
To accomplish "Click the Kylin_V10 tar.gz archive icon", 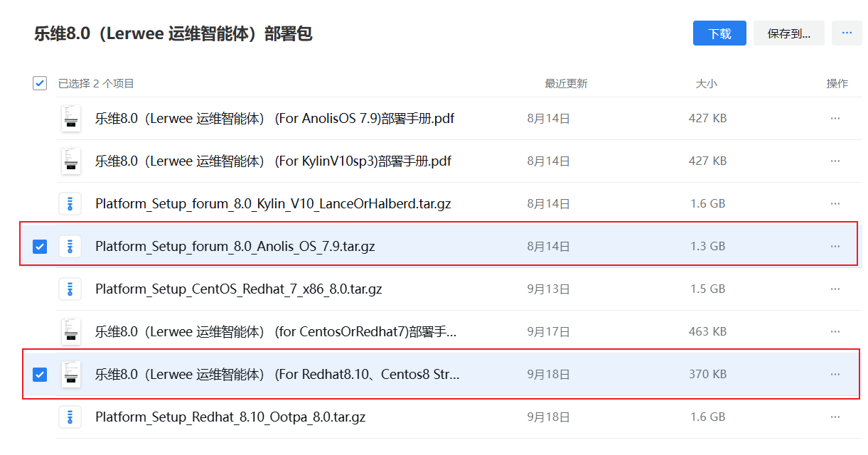I will pyautogui.click(x=70, y=204).
